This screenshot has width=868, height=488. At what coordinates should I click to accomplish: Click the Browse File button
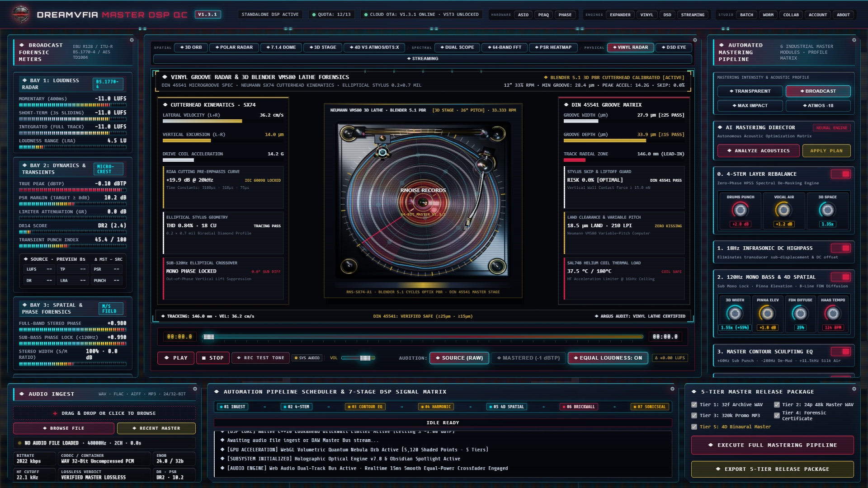point(63,428)
